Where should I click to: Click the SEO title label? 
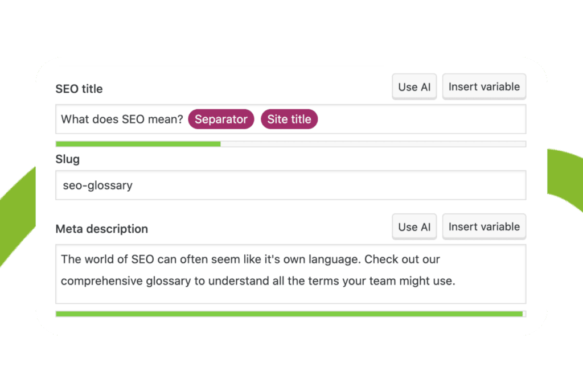[x=79, y=89]
